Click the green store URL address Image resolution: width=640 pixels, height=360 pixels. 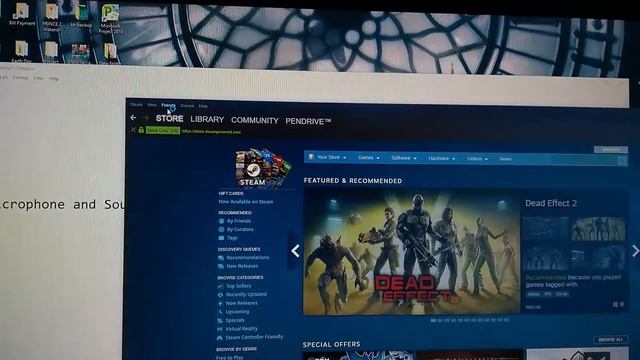(x=211, y=131)
